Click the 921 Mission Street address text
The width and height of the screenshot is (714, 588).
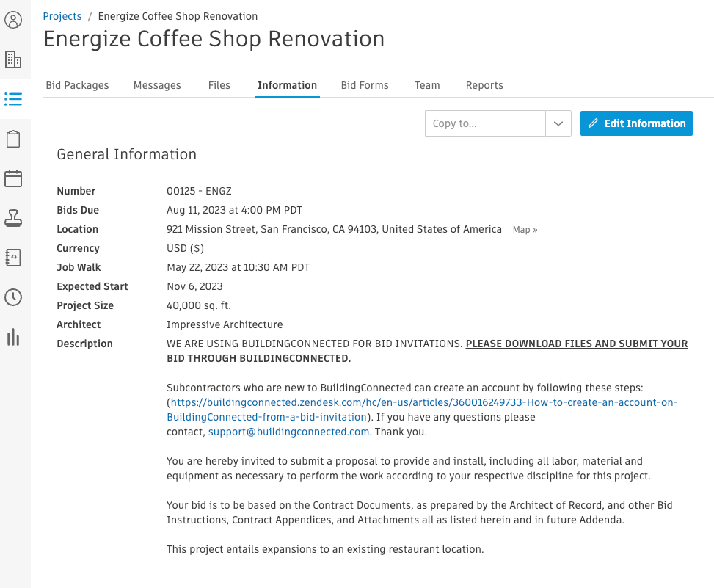(x=334, y=229)
